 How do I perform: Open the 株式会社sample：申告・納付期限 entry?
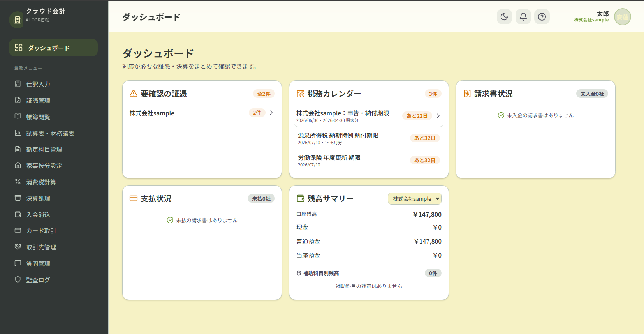click(x=369, y=116)
